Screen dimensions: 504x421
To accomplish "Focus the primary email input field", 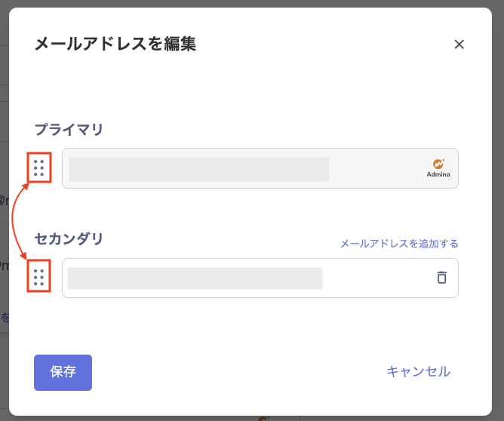I will [x=376, y=168].
